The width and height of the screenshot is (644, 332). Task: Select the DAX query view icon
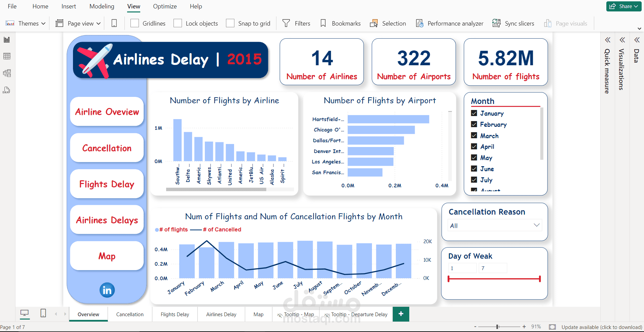tap(7, 90)
